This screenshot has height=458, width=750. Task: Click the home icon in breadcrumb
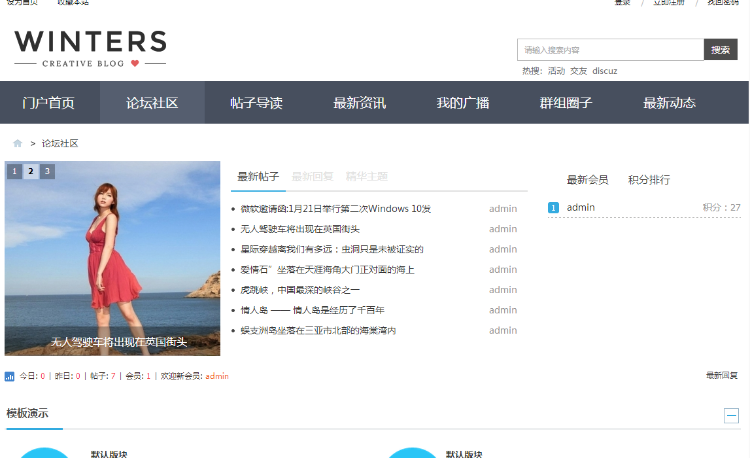point(17,143)
